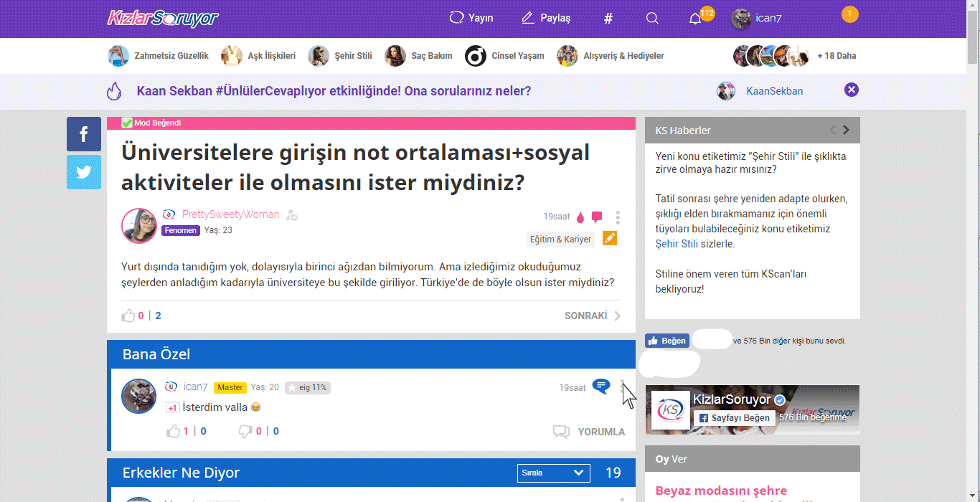This screenshot has height=502, width=980.
Task: Go to next KS Haberler item
Action: (x=846, y=130)
